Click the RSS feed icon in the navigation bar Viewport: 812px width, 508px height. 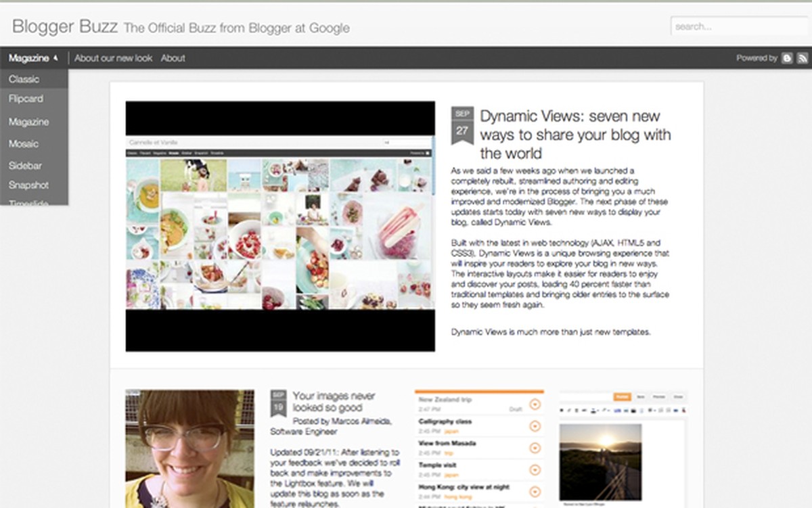point(803,58)
